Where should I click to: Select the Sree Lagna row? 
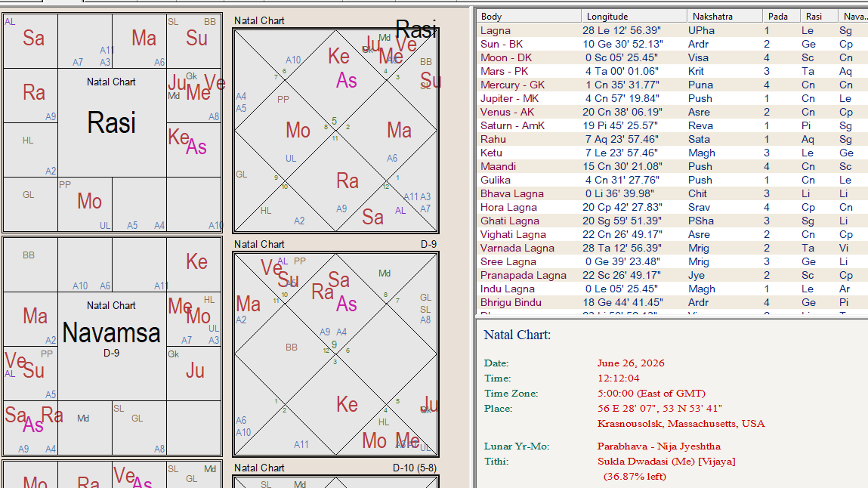(x=672, y=261)
